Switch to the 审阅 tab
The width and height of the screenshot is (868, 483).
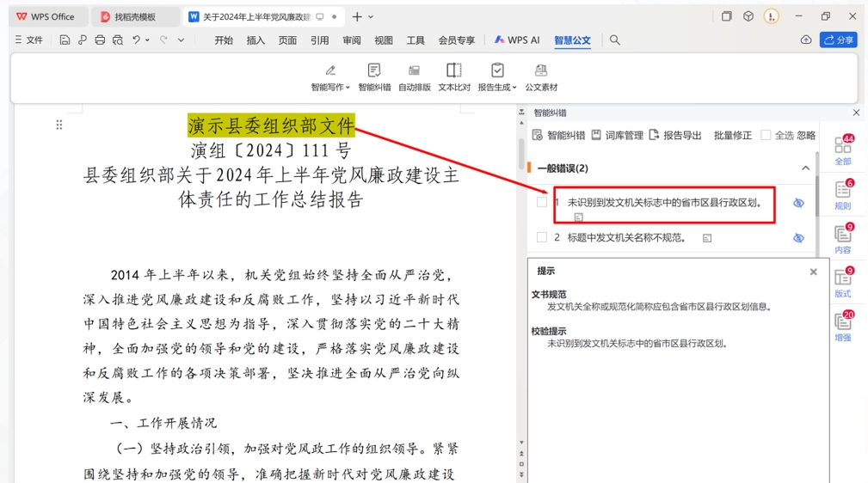pos(352,40)
